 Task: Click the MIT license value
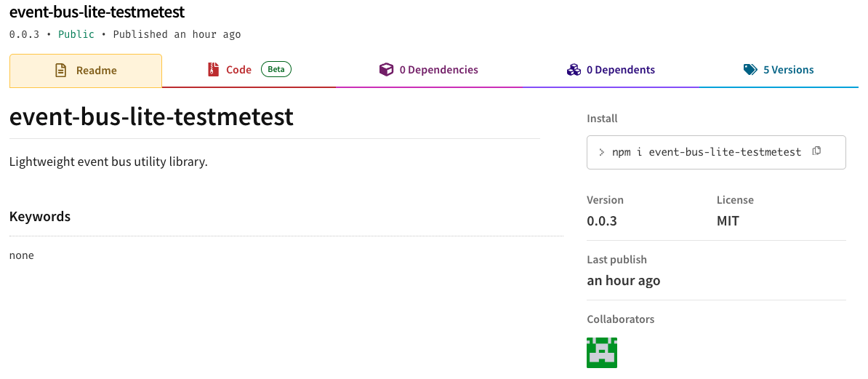pos(728,221)
